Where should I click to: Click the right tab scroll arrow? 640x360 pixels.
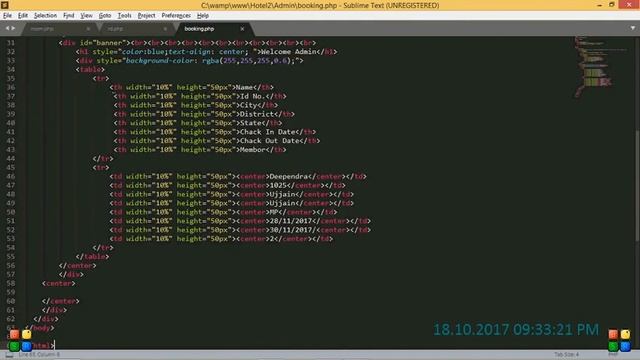pos(13,28)
